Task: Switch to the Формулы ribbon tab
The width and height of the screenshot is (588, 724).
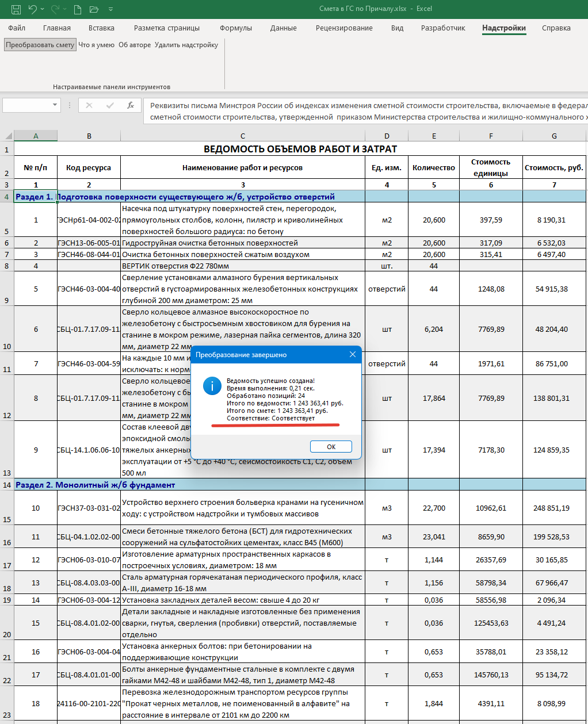Action: 236,28
